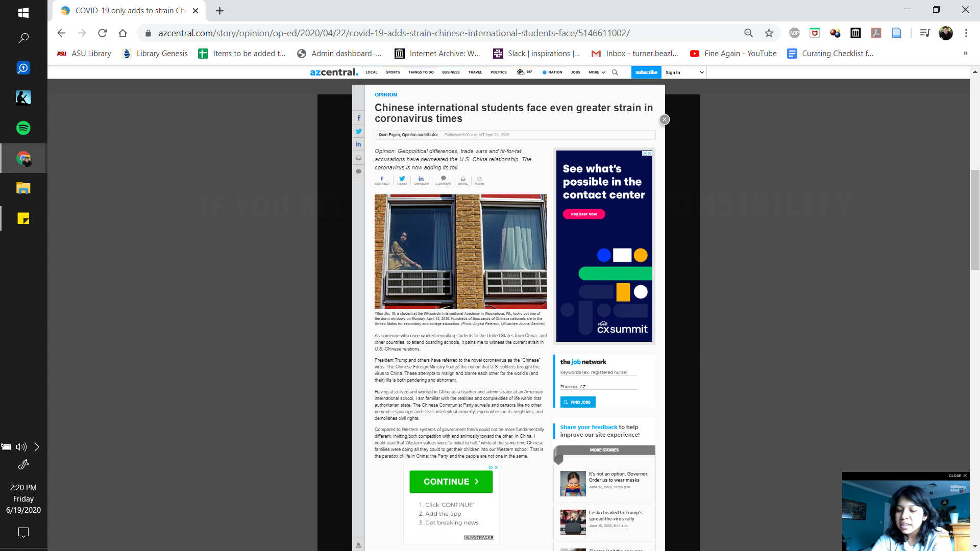This screenshot has height=551, width=980.
Task: Click the blue Subscribe button
Action: (x=646, y=72)
